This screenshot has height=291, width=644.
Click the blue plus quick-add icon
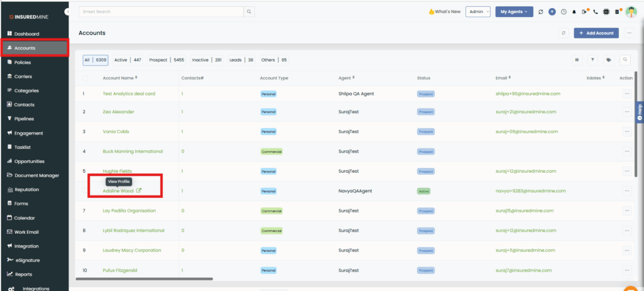point(552,12)
